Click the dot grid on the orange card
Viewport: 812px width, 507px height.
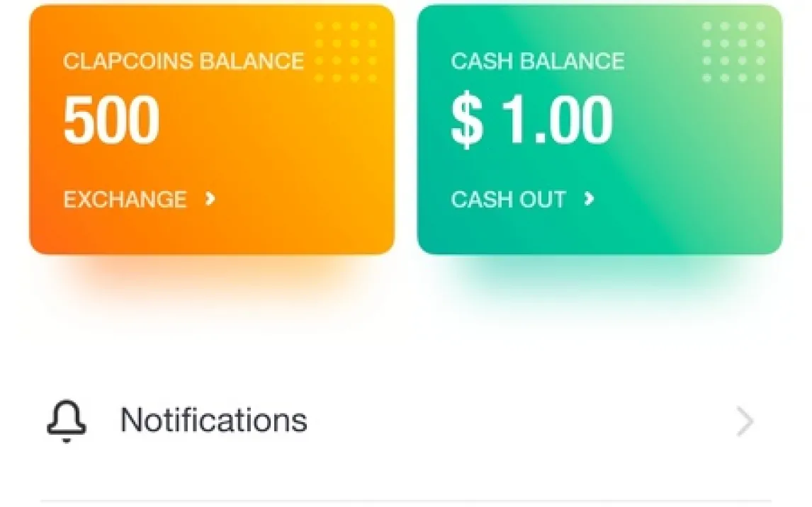(x=346, y=52)
